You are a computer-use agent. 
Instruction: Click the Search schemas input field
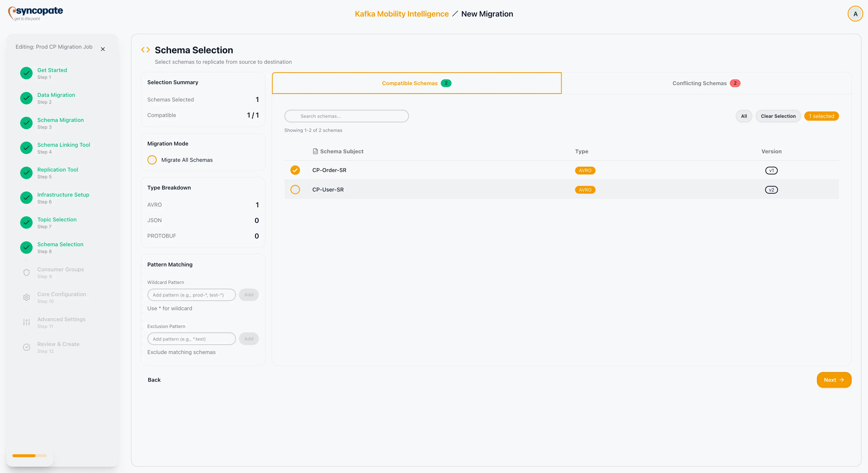point(346,116)
